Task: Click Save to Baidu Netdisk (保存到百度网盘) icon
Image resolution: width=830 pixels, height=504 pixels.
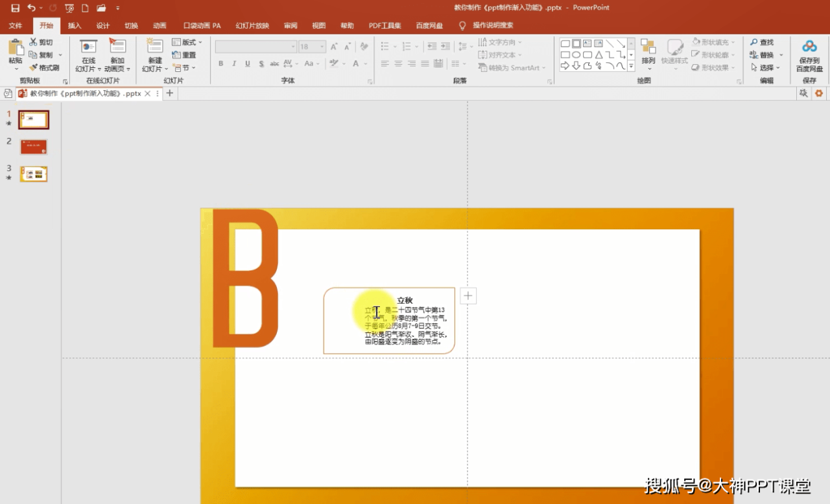Action: tap(809, 47)
